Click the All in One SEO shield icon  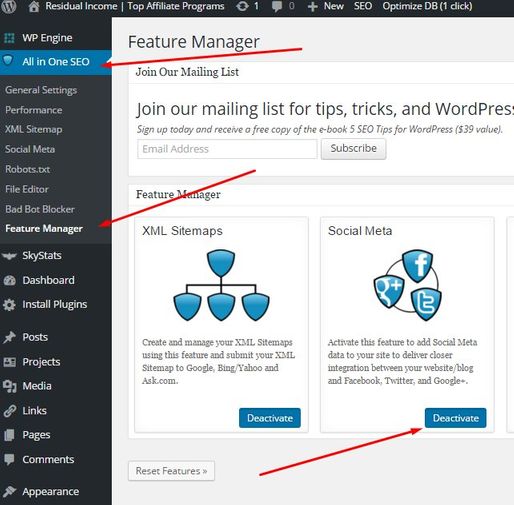8,61
